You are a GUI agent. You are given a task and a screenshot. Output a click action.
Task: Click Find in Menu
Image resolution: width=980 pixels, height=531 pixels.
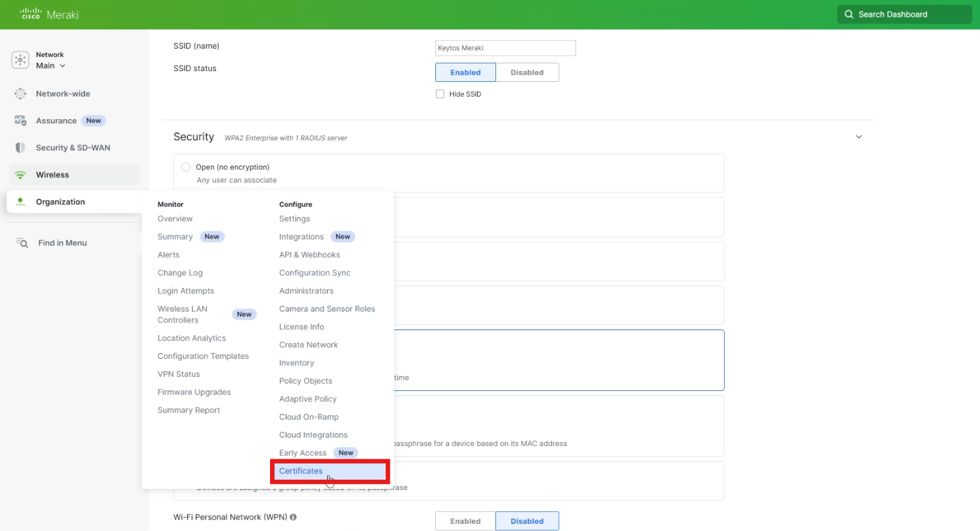pos(62,243)
